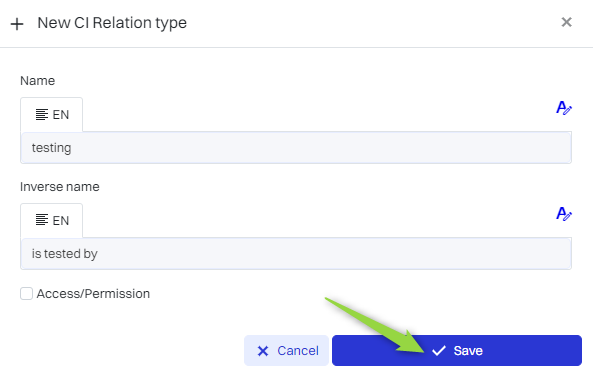Screen dimensions: 593x376
Task: Click the text-lines icon in Name EN tab
Action: [x=42, y=114]
